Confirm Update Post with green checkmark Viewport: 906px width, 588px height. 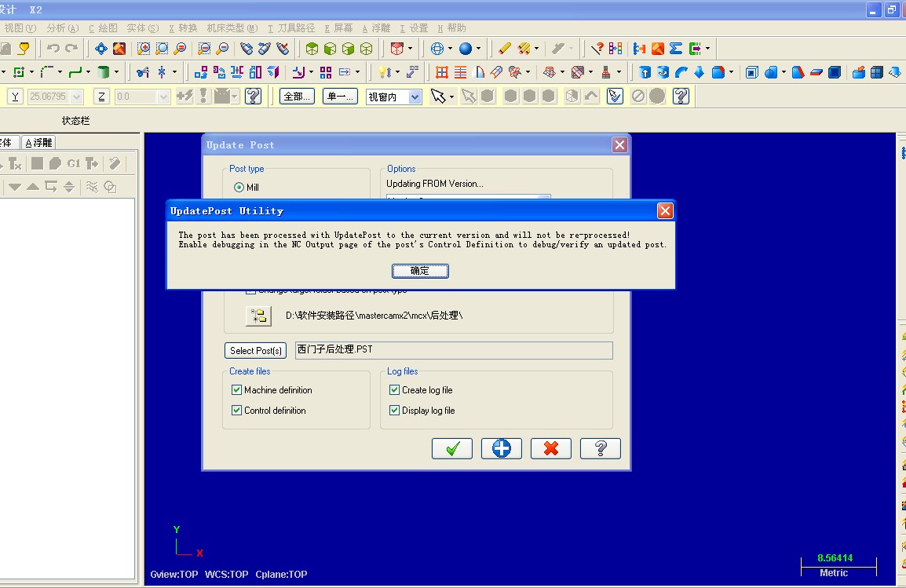pos(452,448)
